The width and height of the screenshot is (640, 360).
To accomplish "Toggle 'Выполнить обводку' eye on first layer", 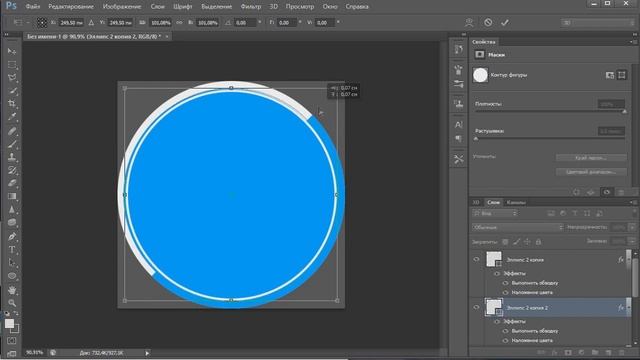I will pos(505,283).
